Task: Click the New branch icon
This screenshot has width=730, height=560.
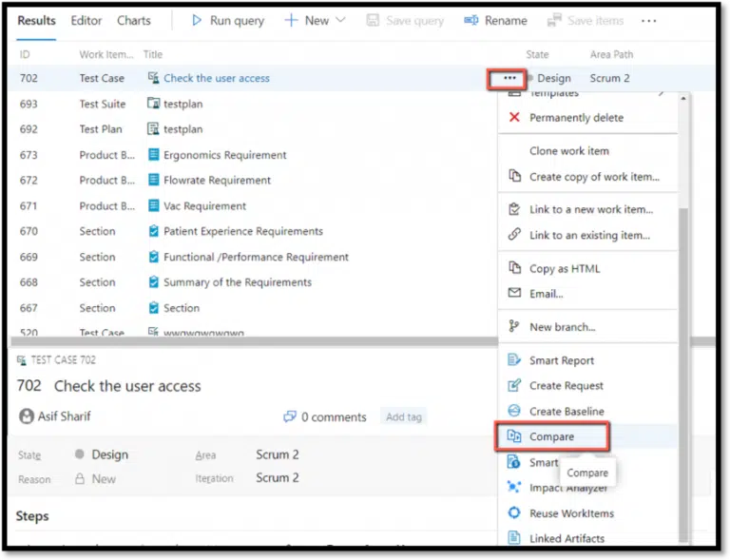Action: (x=514, y=327)
